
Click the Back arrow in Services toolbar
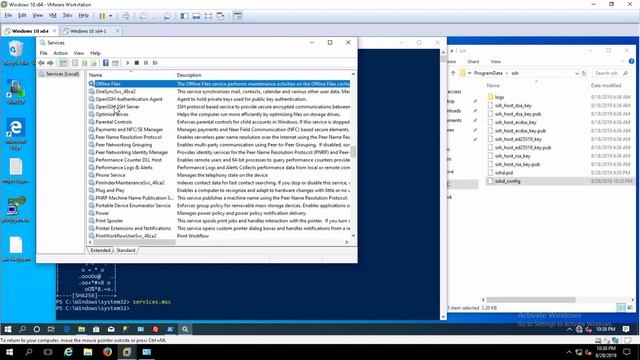click(41, 63)
